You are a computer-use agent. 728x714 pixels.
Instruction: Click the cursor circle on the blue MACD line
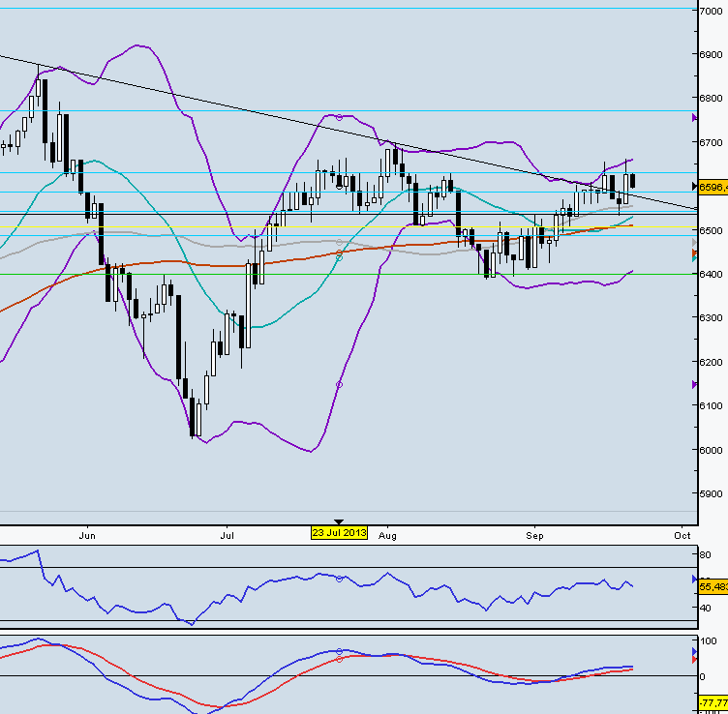point(340,651)
